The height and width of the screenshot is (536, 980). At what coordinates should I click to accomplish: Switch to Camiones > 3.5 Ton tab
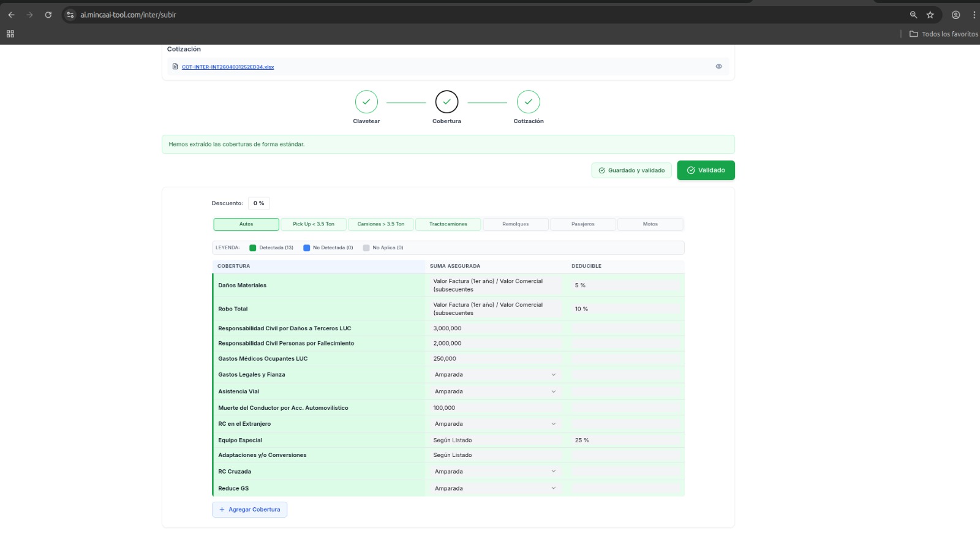(x=381, y=224)
